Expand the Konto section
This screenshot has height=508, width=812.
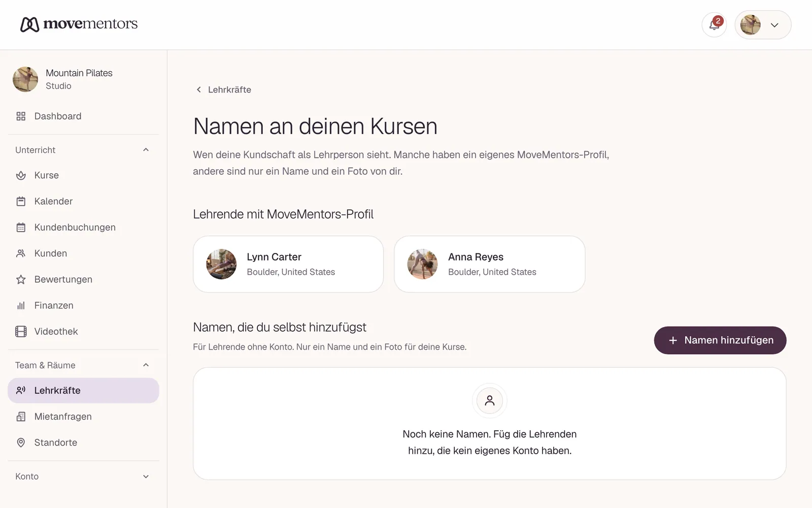pyautogui.click(x=146, y=477)
